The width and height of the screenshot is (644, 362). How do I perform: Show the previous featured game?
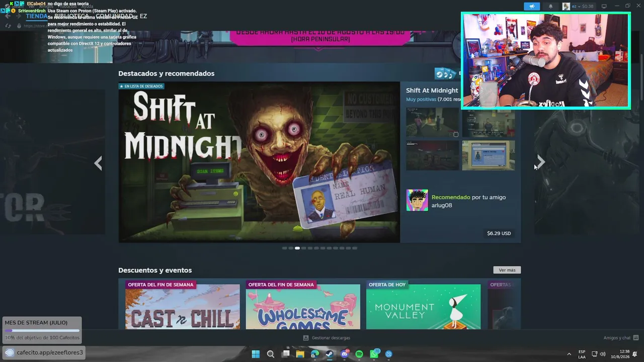pos(98,163)
